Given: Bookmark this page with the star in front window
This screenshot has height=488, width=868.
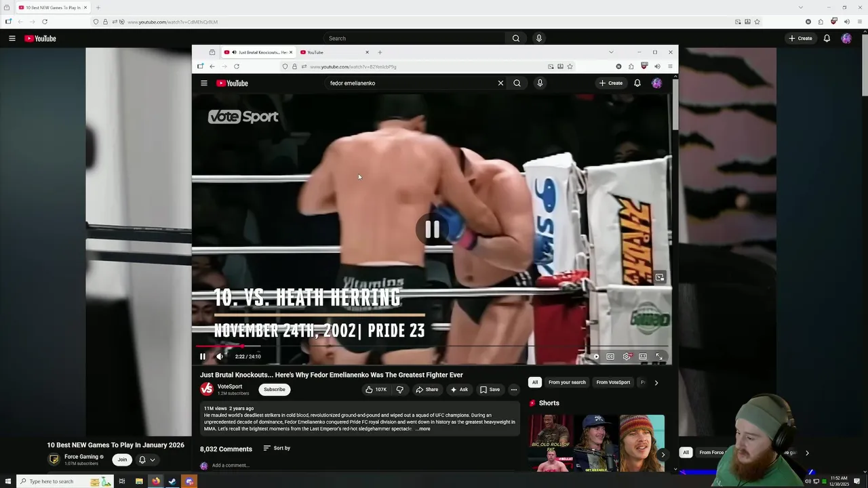Looking at the screenshot, I should click(570, 66).
